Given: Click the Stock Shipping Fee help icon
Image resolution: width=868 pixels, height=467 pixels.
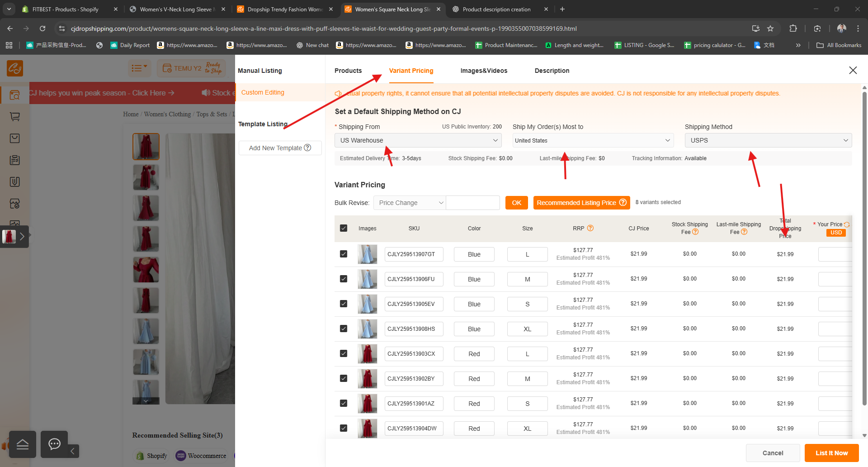Looking at the screenshot, I should 695,232.
